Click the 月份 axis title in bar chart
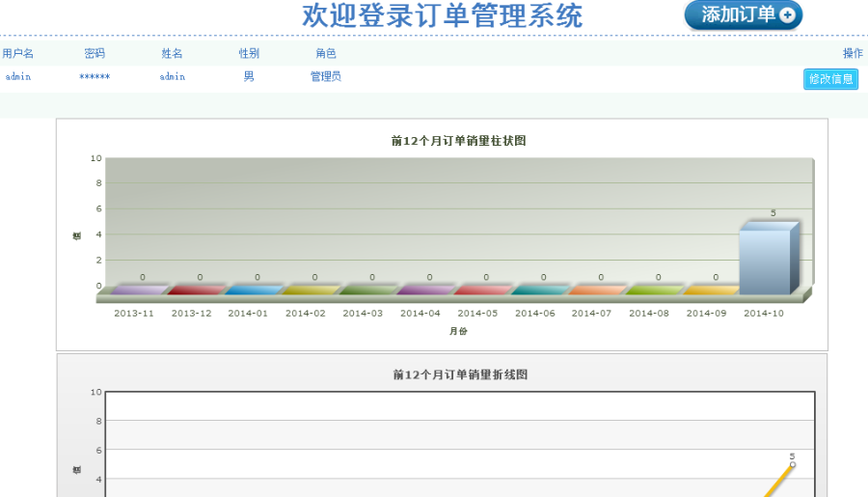868x497 pixels. click(x=458, y=331)
